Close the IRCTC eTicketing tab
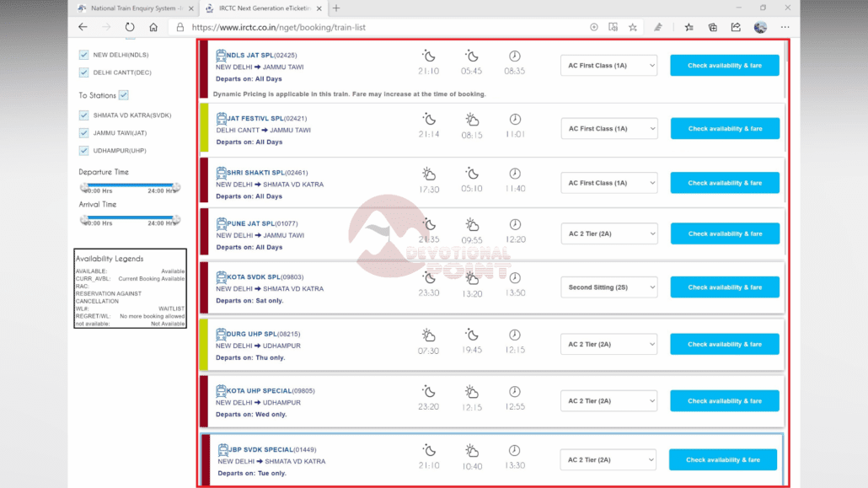The width and height of the screenshot is (868, 488). [319, 8]
